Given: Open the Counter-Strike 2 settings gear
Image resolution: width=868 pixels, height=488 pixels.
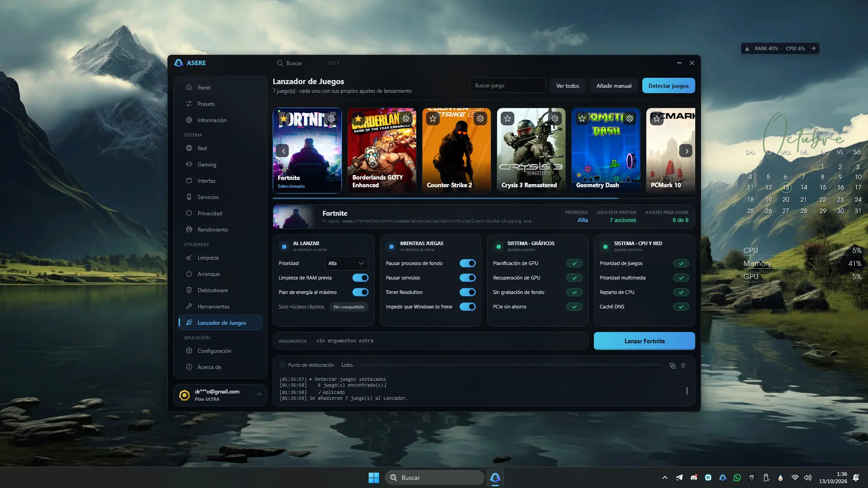Looking at the screenshot, I should point(480,118).
